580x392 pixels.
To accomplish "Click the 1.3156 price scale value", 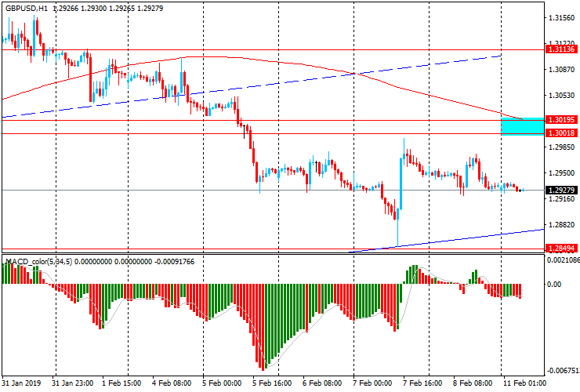I will [x=559, y=17].
